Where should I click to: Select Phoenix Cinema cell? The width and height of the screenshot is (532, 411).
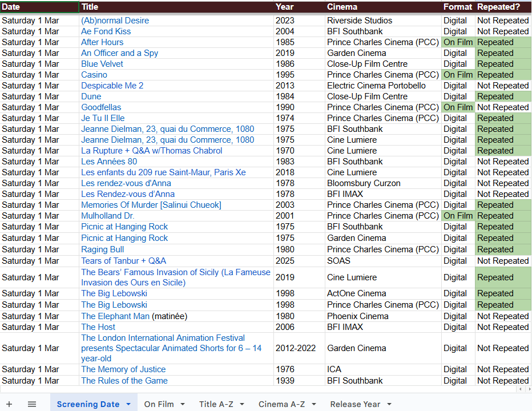pos(383,316)
